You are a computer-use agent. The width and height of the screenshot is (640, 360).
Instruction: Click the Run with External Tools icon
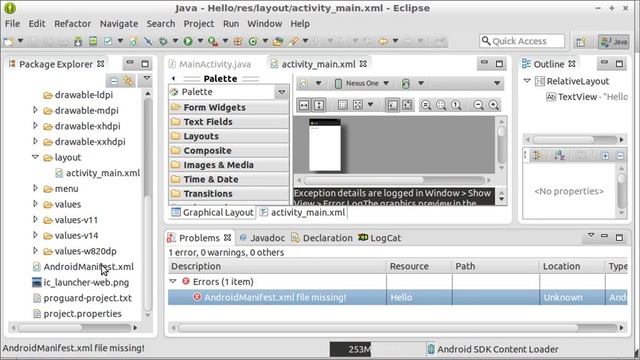tap(212, 41)
